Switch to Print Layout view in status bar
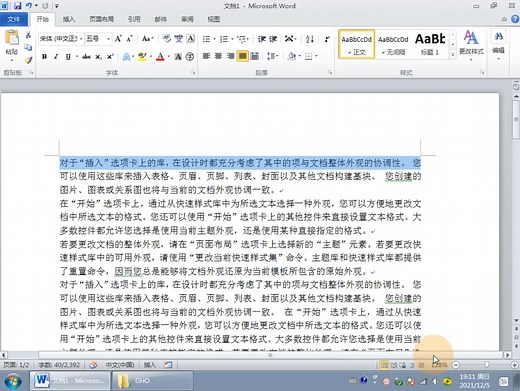Screen dimensions: 520x391 [384, 365]
